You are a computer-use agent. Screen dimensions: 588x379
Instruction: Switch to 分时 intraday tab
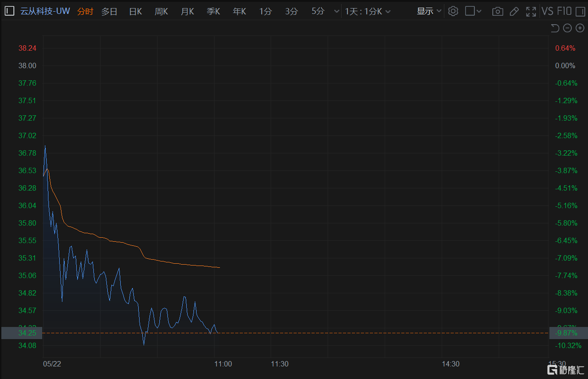click(85, 12)
